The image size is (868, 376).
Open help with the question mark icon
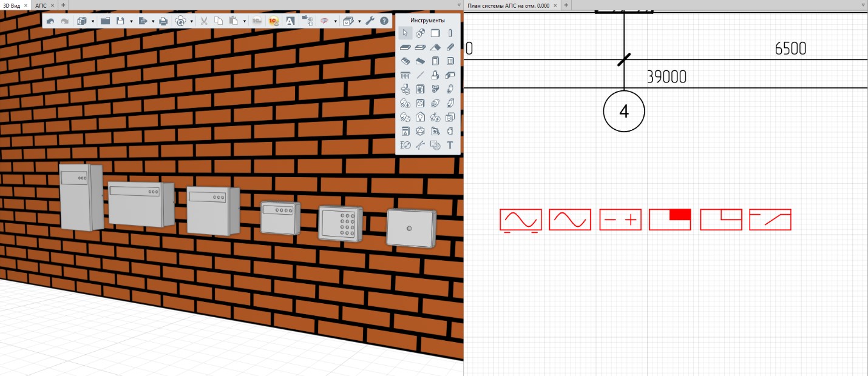(x=384, y=21)
